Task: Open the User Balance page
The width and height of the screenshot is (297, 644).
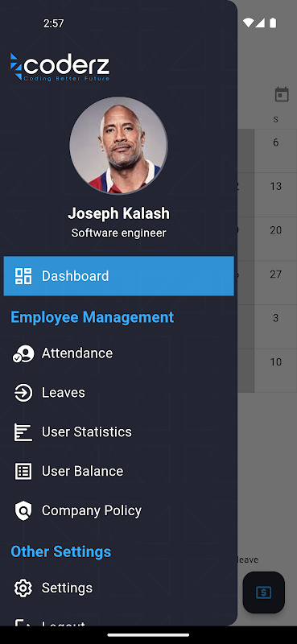Action: (118, 471)
